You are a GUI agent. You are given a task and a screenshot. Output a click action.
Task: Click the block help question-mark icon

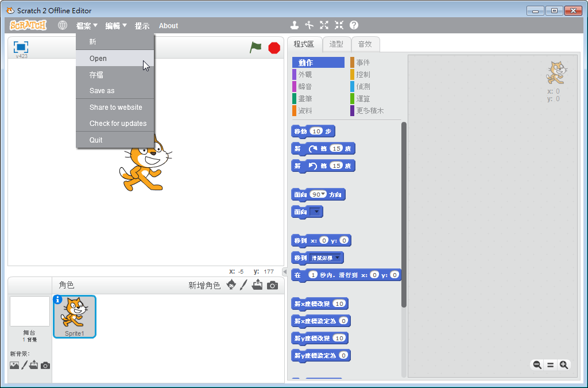pyautogui.click(x=354, y=25)
